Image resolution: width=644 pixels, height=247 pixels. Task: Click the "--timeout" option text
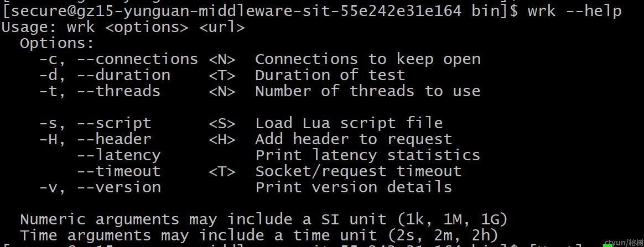pyautogui.click(x=118, y=171)
